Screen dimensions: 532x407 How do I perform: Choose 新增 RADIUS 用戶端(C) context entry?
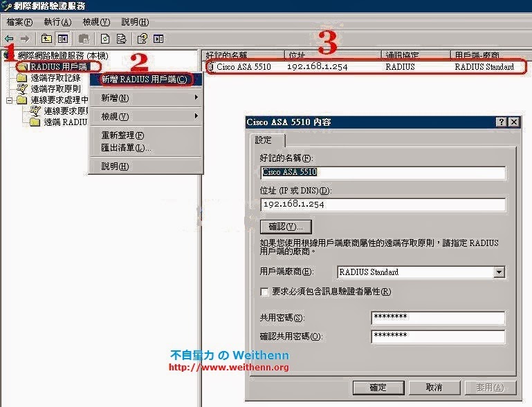click(x=146, y=79)
